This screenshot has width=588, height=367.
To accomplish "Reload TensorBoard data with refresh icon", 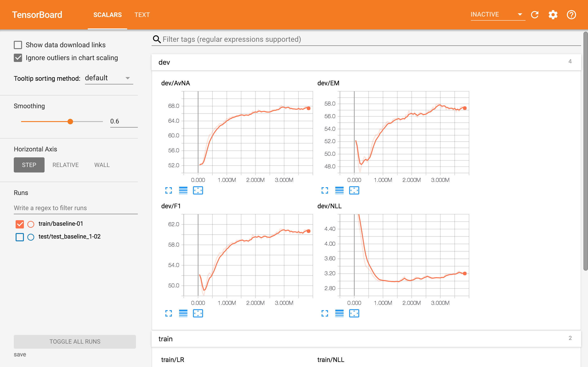I will pos(535,15).
